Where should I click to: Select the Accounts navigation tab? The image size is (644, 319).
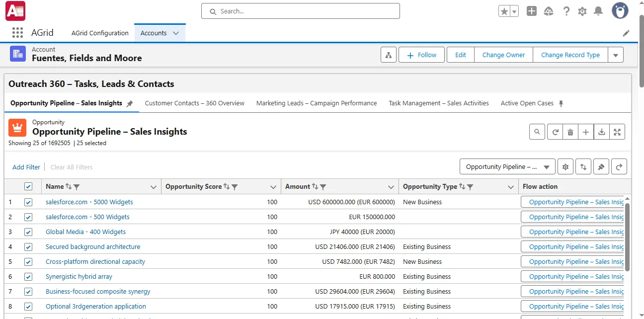tap(154, 33)
